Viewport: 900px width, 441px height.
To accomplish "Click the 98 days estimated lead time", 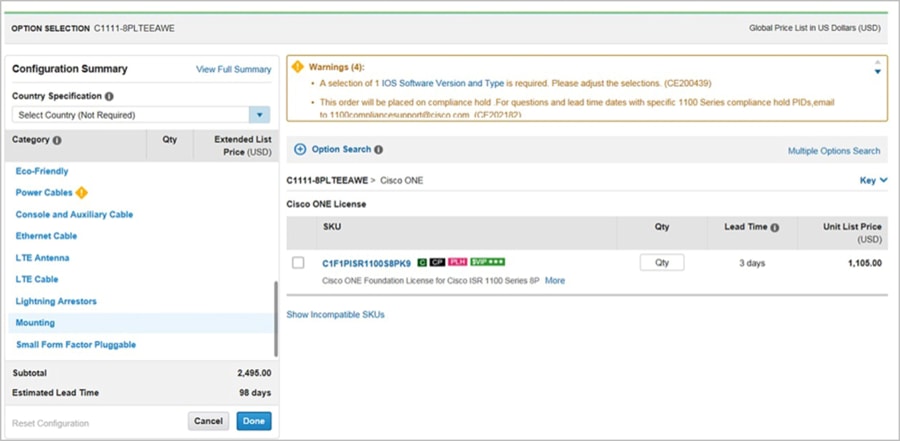I will click(x=255, y=393).
